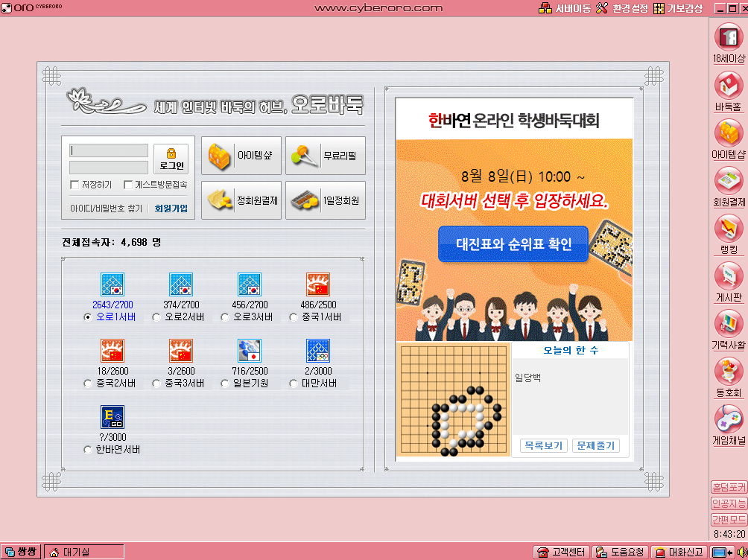Click the 한바연 온라인 학생바둑대회 banner title
This screenshot has width=748, height=560.
coord(513,120)
